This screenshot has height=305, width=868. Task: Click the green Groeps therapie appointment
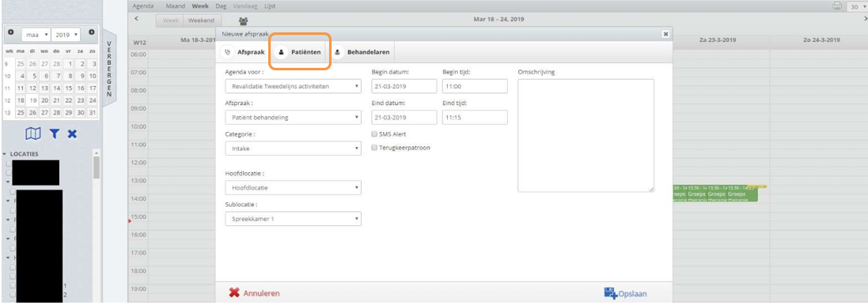pos(714,194)
